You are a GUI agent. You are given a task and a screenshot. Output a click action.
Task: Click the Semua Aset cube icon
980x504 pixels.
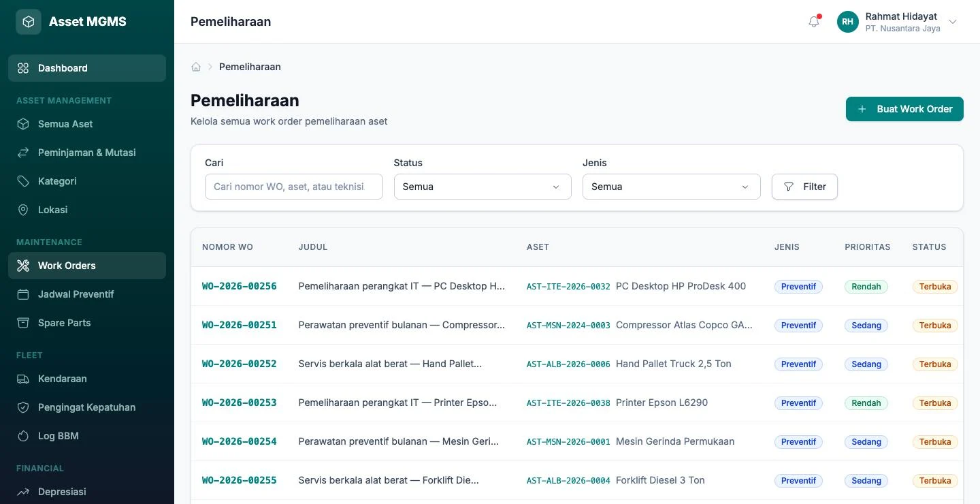(23, 124)
